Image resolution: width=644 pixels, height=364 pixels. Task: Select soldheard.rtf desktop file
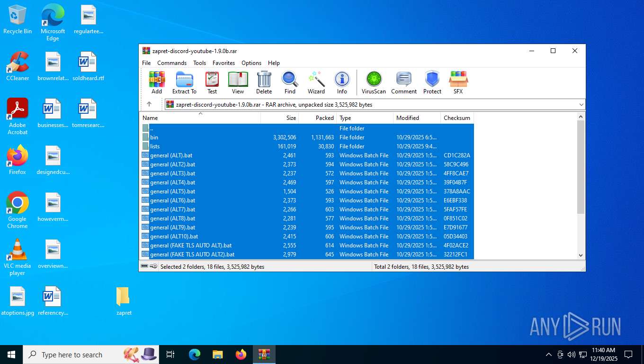tap(88, 66)
